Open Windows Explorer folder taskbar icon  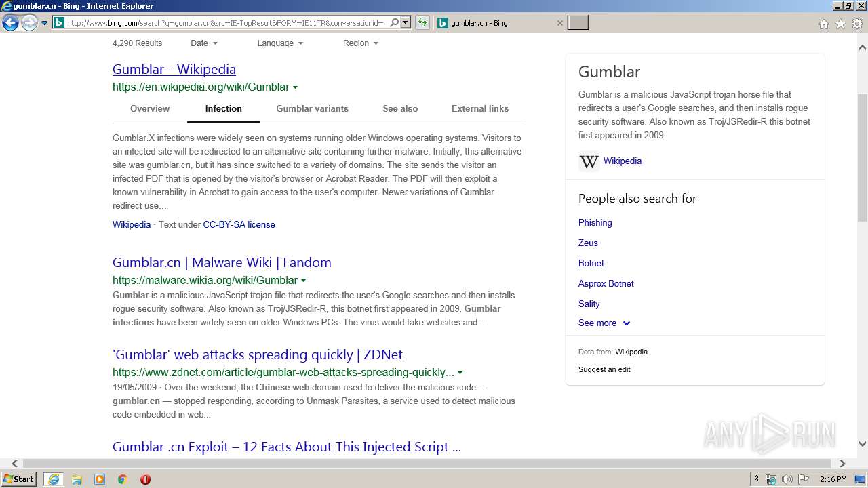tap(77, 479)
